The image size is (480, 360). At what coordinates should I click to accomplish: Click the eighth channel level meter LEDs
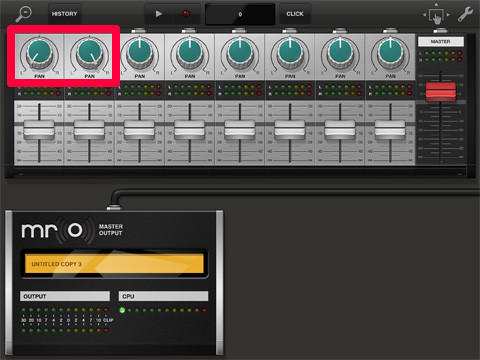coord(390,90)
